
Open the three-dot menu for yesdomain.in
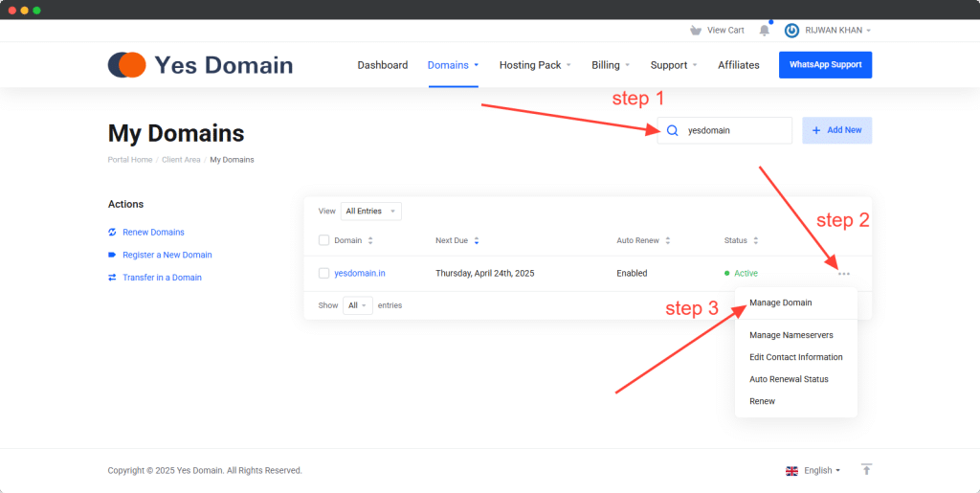tap(844, 274)
